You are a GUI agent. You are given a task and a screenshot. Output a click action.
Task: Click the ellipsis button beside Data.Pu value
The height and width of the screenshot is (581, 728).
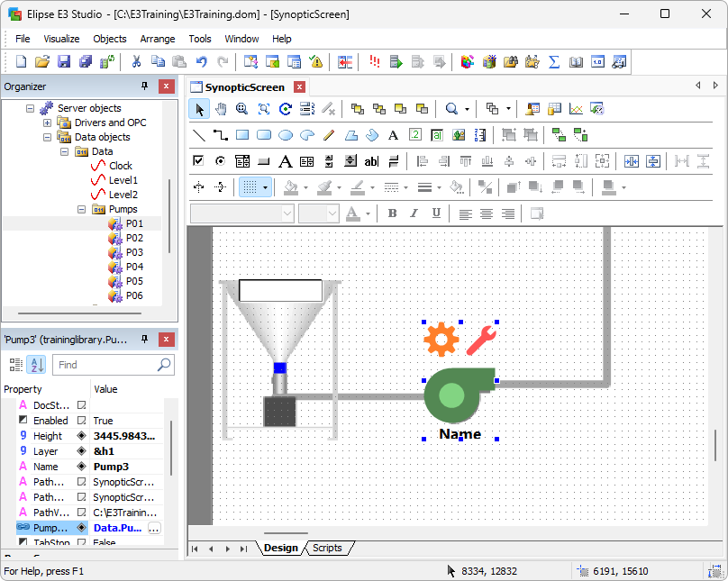(154, 528)
